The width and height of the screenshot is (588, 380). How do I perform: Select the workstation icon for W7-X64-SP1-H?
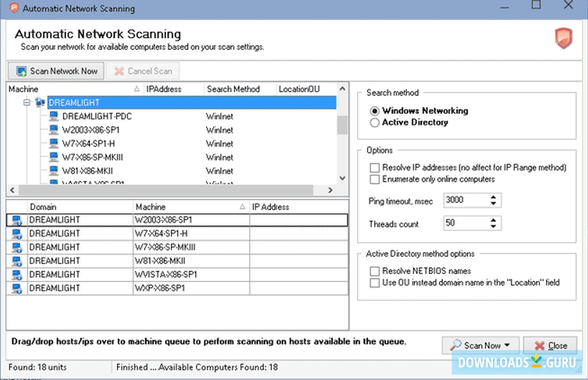pyautogui.click(x=53, y=143)
